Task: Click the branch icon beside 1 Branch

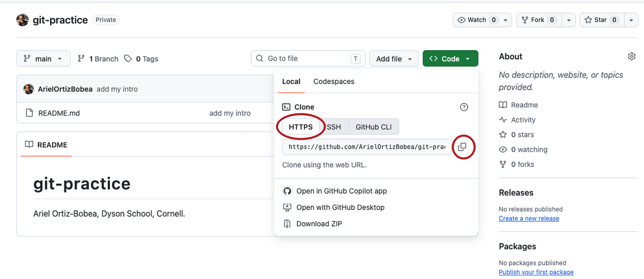Action: 81,58
